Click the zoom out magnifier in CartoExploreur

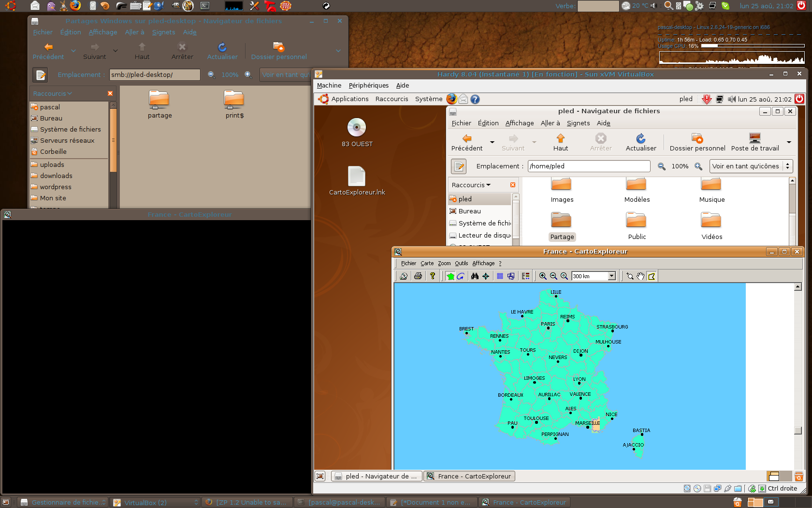tap(553, 276)
